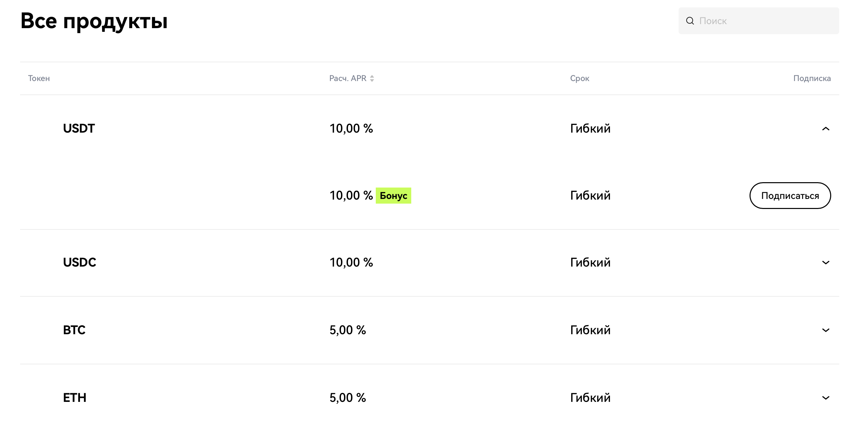Expand the ETH row chevron
The height and width of the screenshot is (430, 868).
[x=826, y=398]
